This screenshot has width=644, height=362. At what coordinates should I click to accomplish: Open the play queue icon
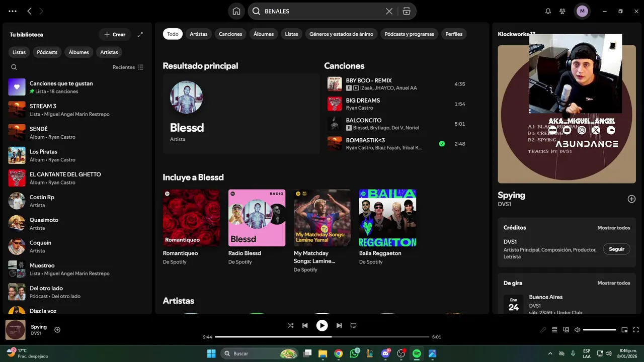pos(554,330)
